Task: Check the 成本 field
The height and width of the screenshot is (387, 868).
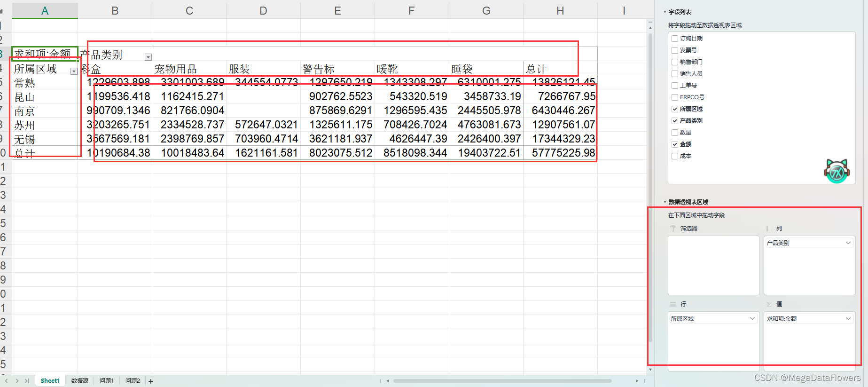Action: [x=675, y=156]
